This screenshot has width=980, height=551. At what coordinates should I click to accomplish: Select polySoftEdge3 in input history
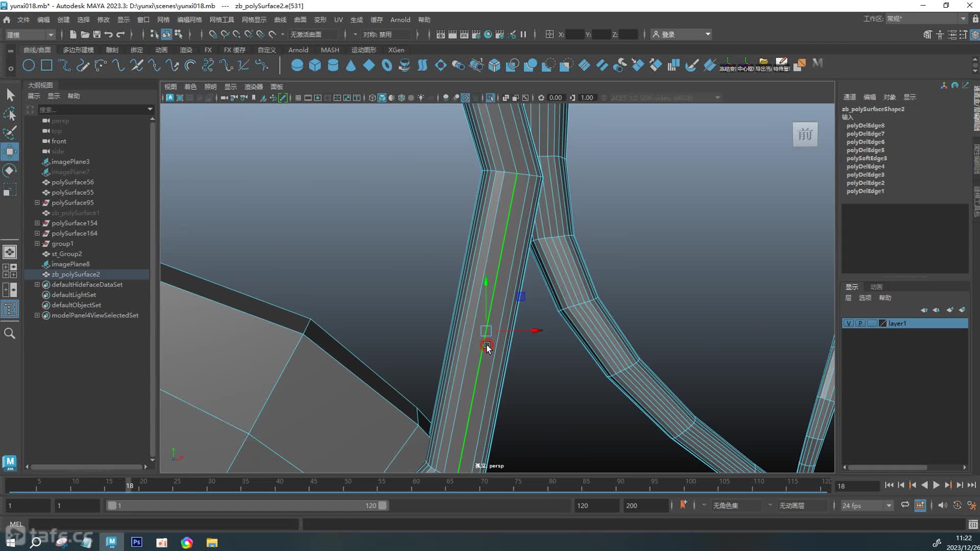(867, 158)
